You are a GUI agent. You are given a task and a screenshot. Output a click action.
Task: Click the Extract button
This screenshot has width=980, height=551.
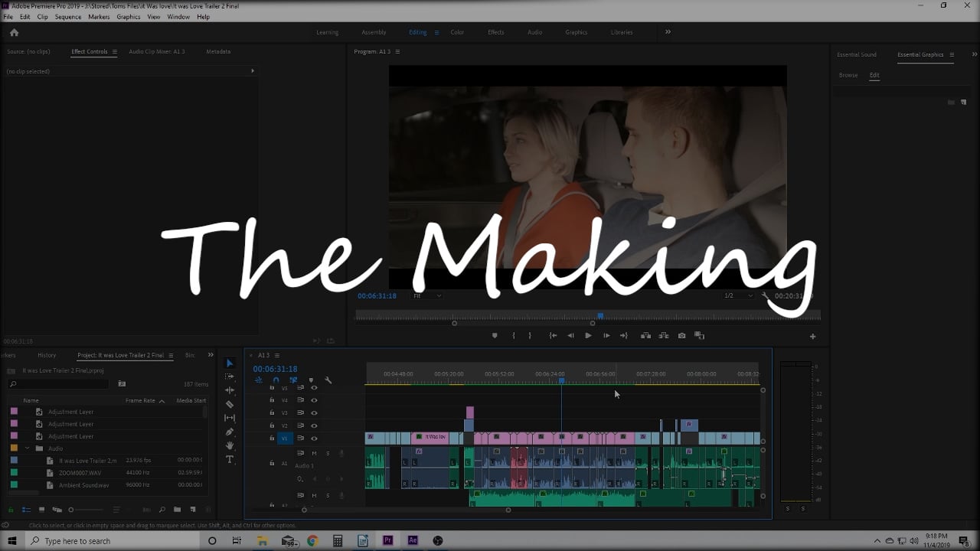tap(663, 336)
